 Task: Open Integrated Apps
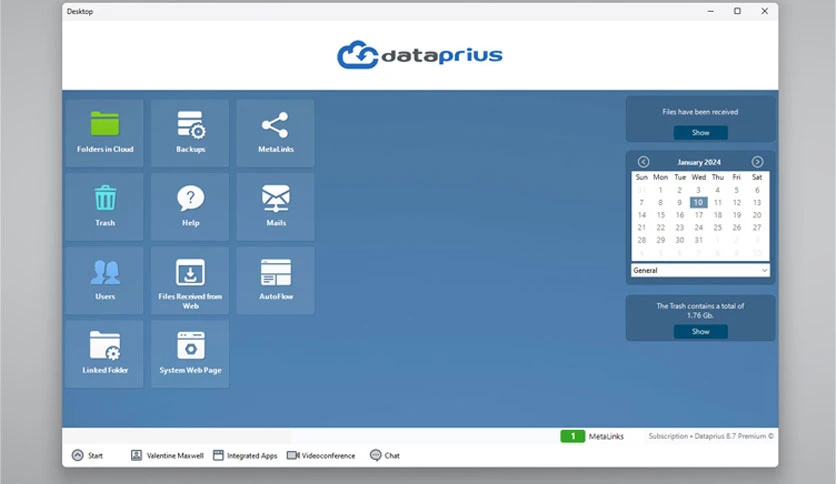point(245,455)
